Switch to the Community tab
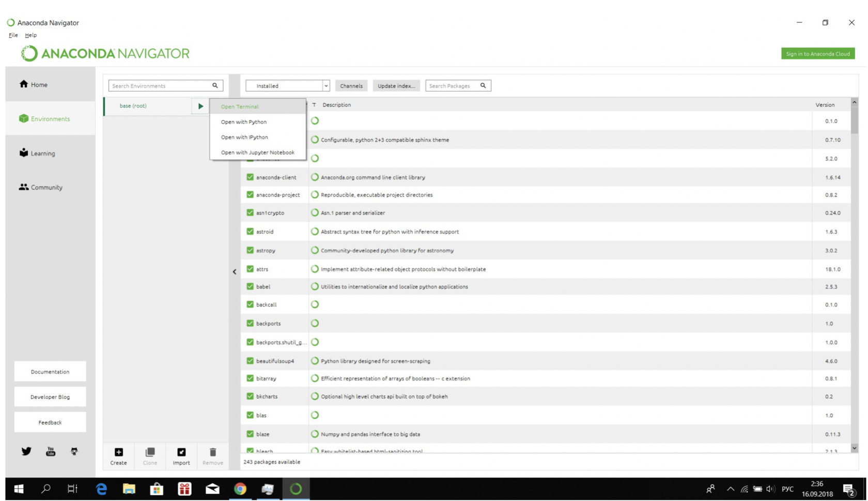Image resolution: width=868 pixels, height=501 pixels. 51,187
